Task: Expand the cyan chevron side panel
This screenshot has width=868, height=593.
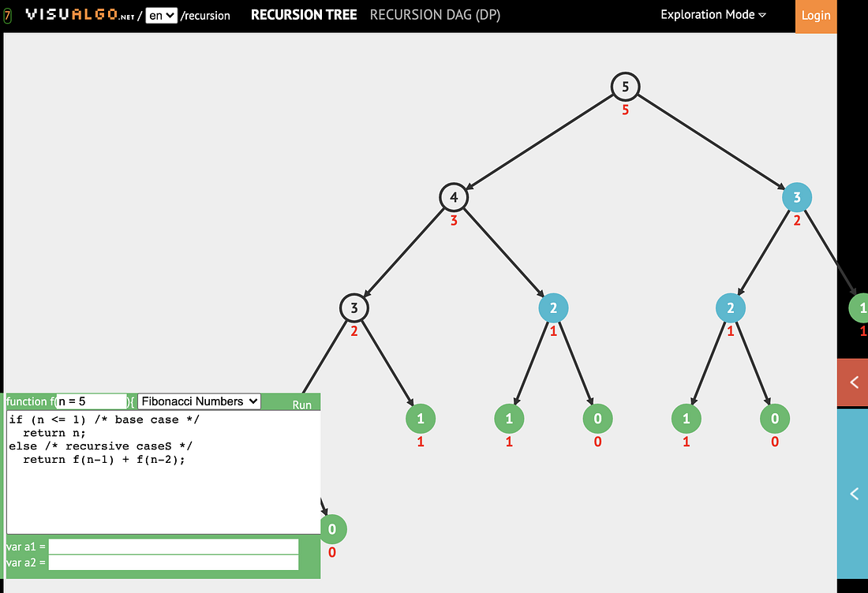Action: point(853,494)
